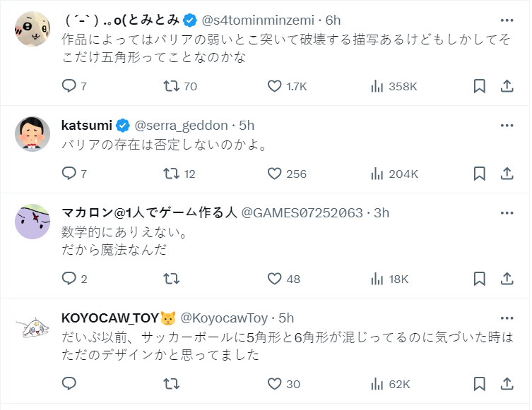Reply to the とみとみ tweet
532x410 pixels.
[x=69, y=86]
